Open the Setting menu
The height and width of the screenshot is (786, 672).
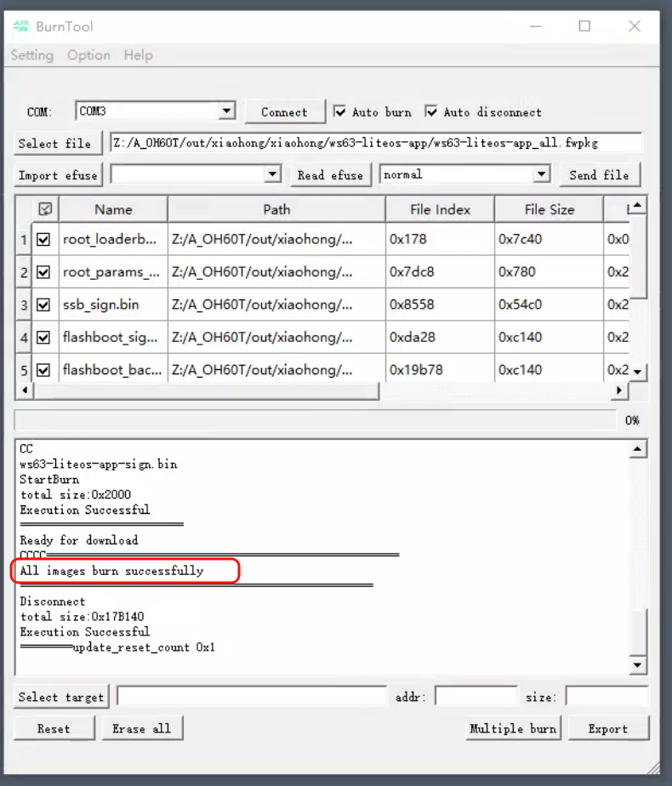coord(32,55)
